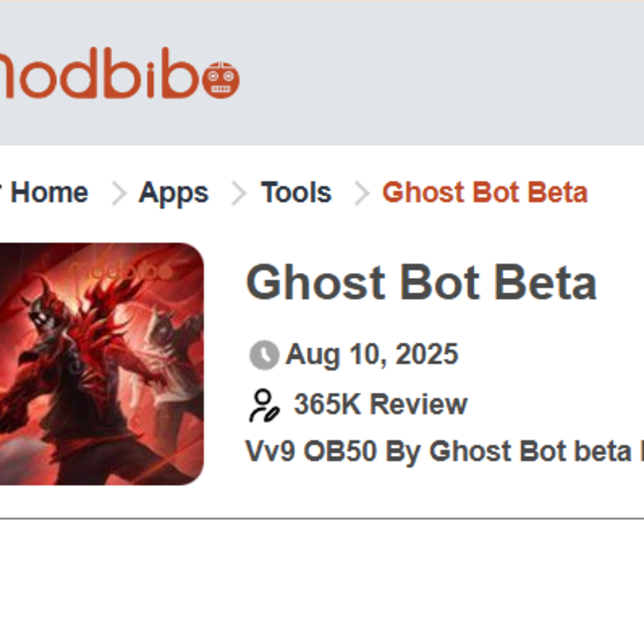Go to the Apps breadcrumb

pyautogui.click(x=174, y=193)
